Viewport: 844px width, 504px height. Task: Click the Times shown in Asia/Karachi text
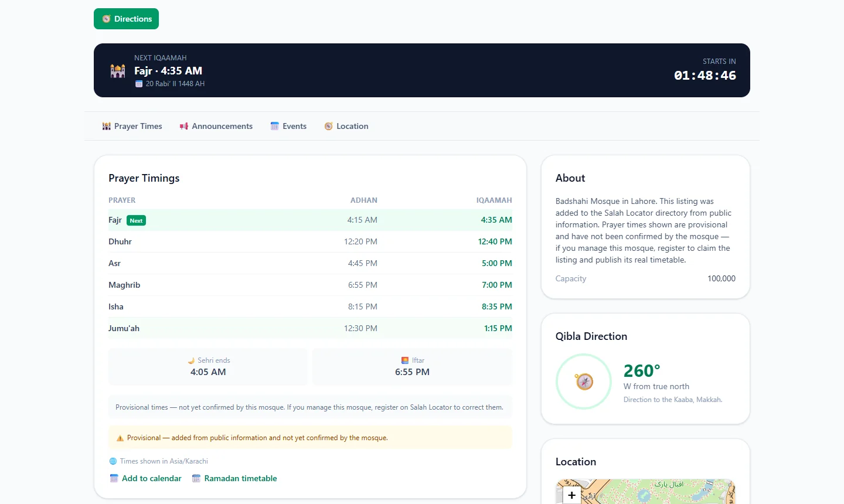pyautogui.click(x=164, y=461)
